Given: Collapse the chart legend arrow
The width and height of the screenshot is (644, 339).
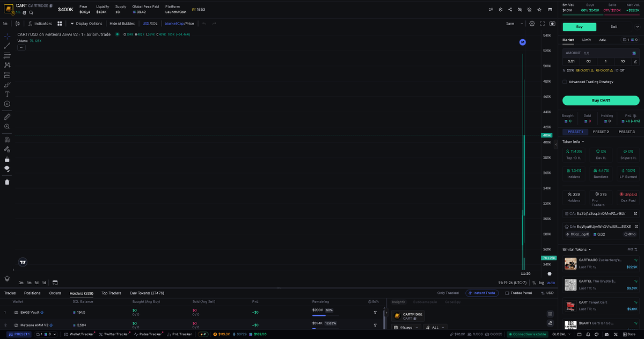Looking at the screenshot, I should [21, 47].
